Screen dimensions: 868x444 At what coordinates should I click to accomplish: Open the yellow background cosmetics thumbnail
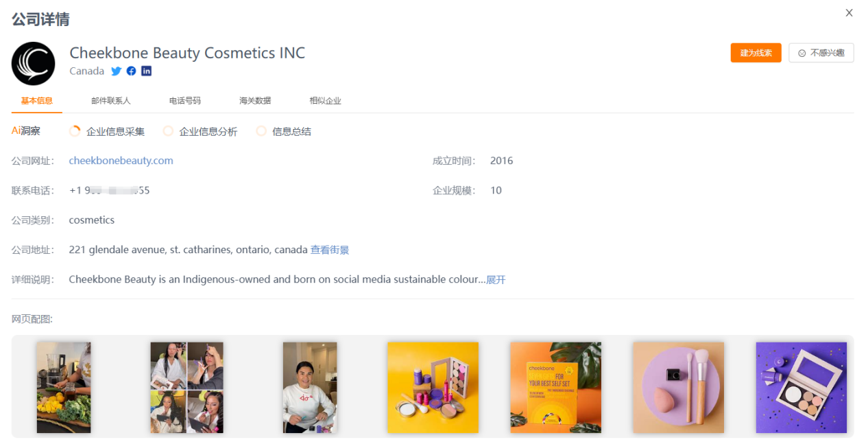tap(433, 388)
